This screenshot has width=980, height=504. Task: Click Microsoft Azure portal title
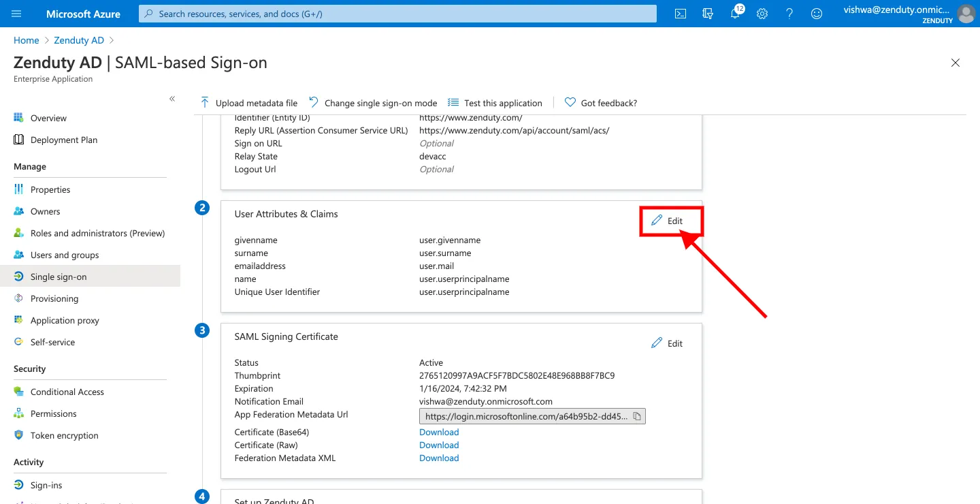83,14
